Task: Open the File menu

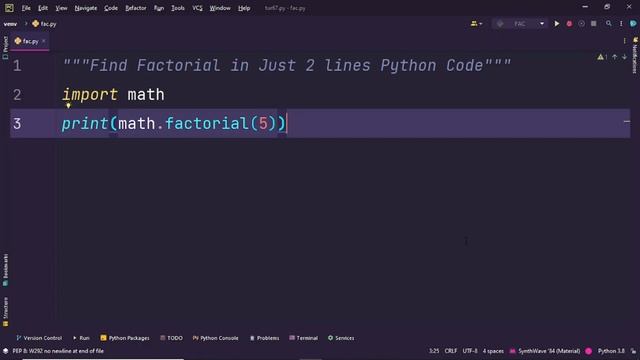Action: pos(26,8)
